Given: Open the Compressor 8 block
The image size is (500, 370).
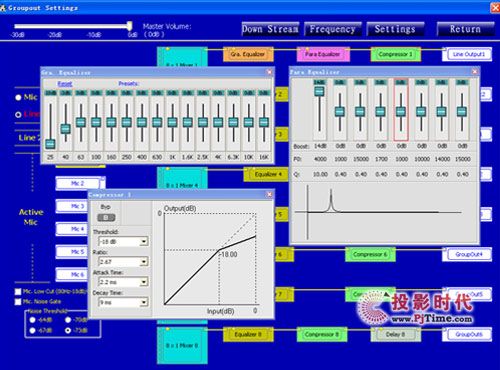Looking at the screenshot, I should point(322,334).
